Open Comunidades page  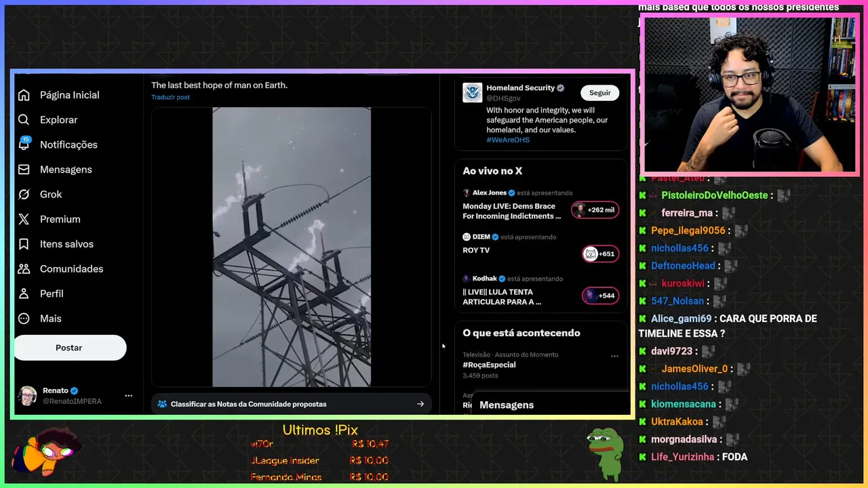pos(71,269)
